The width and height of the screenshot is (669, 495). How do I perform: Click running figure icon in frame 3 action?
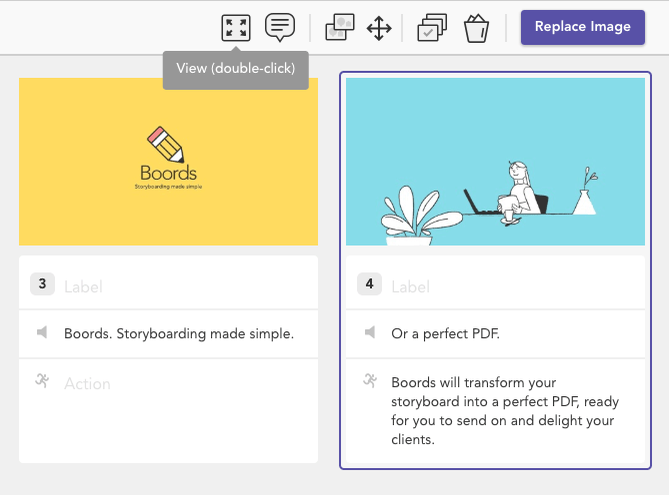coord(42,380)
